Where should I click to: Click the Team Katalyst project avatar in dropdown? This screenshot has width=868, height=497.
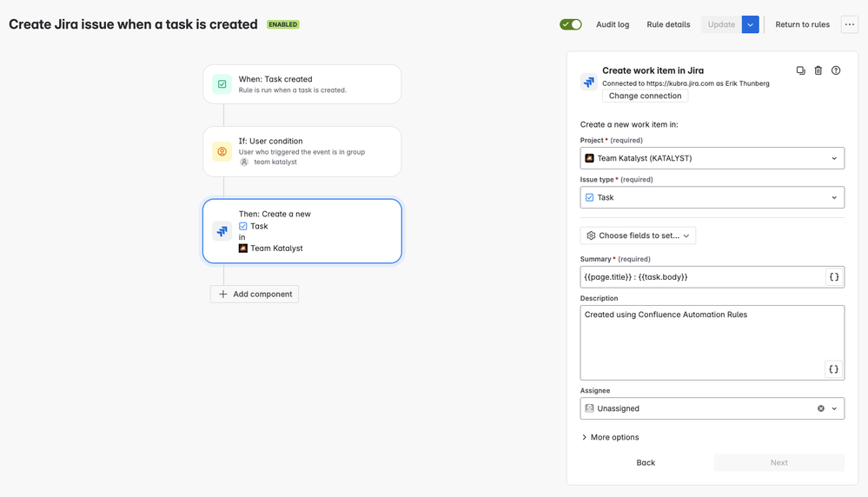[590, 158]
